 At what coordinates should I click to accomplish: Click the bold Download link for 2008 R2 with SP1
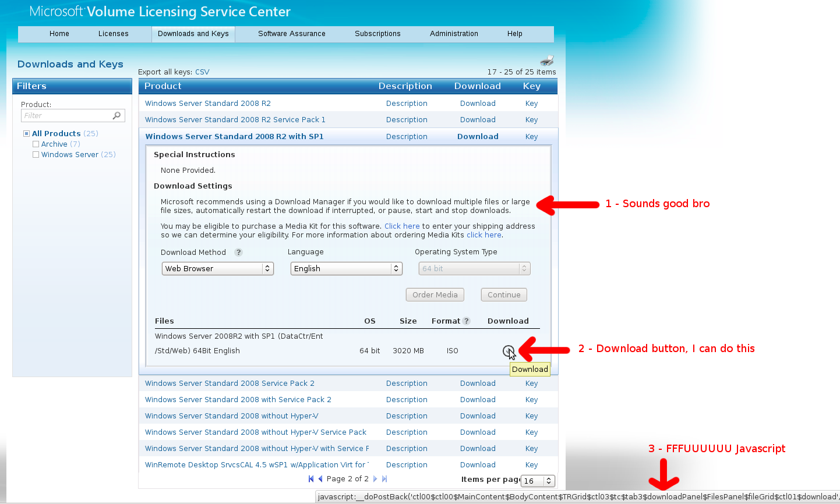click(478, 137)
